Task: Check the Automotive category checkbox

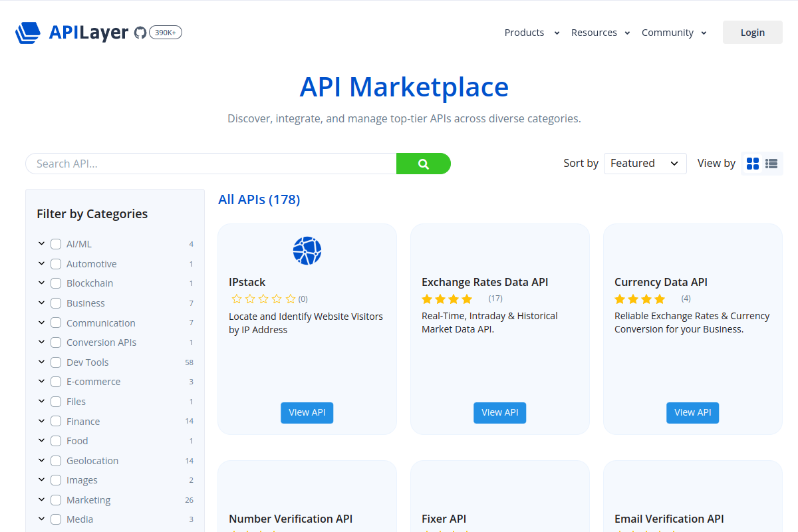Action: point(56,264)
